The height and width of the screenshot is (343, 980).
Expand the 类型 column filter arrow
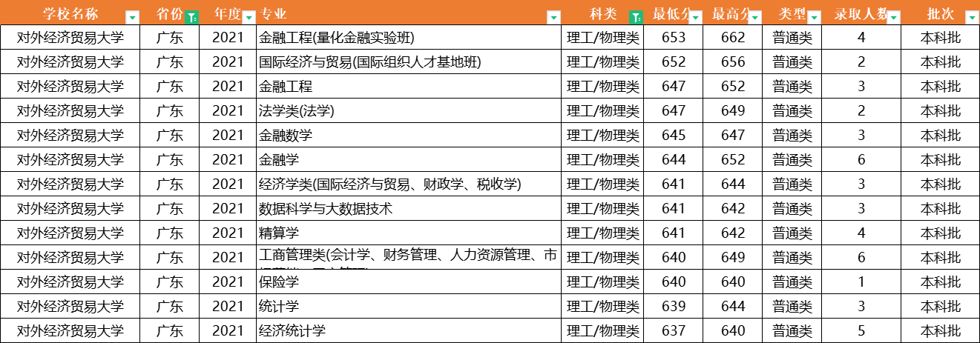(814, 17)
